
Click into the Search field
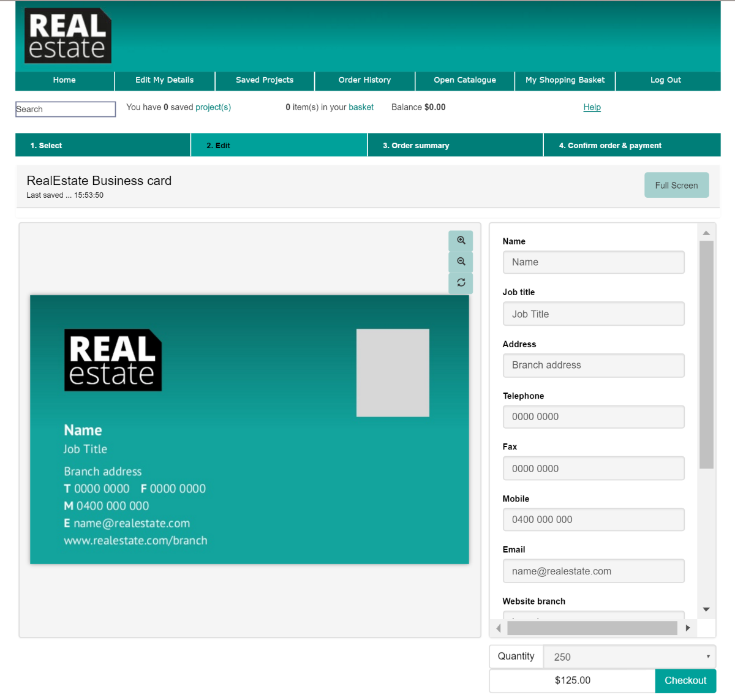pos(66,109)
